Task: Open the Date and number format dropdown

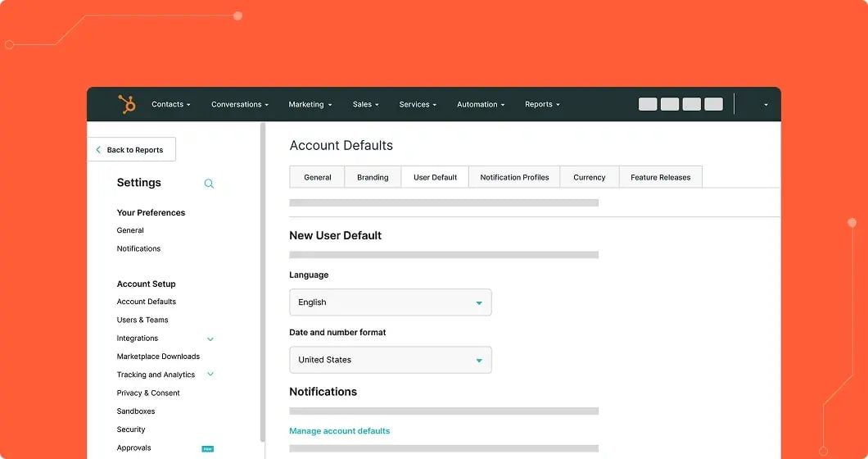Action: [x=391, y=360]
